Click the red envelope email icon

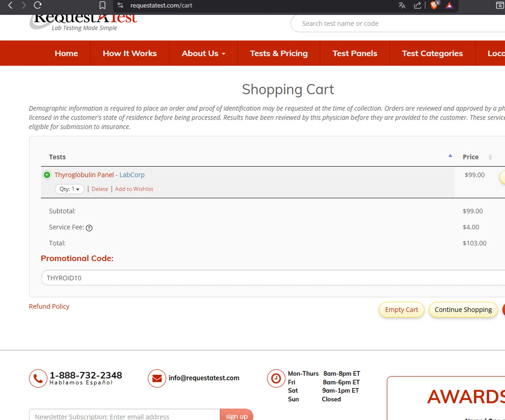coord(157,378)
